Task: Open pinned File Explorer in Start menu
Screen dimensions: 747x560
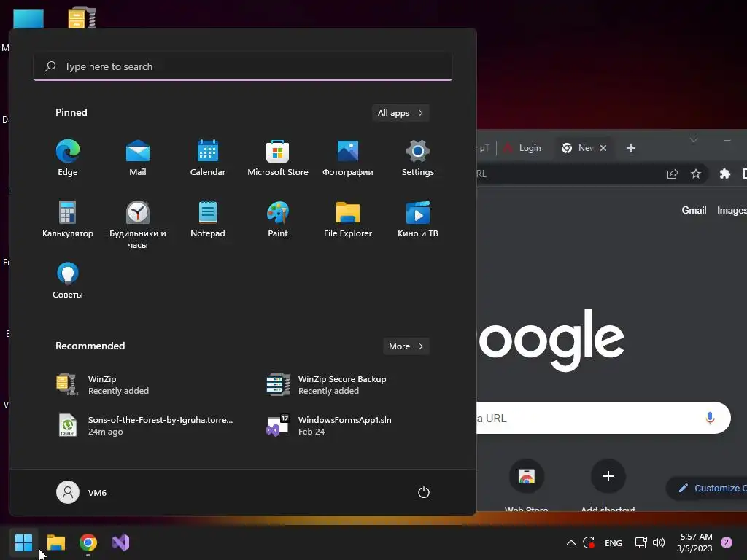Action: [x=348, y=219]
